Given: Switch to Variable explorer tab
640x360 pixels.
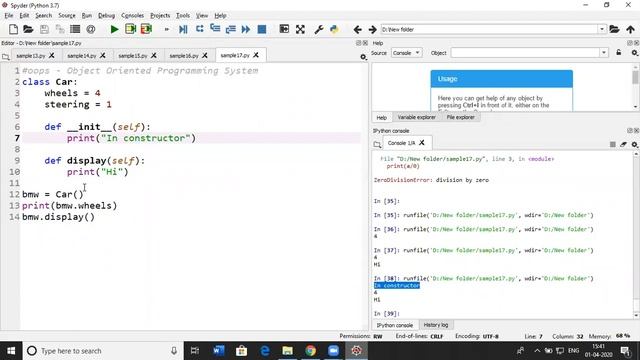Looking at the screenshot, I should (417, 117).
